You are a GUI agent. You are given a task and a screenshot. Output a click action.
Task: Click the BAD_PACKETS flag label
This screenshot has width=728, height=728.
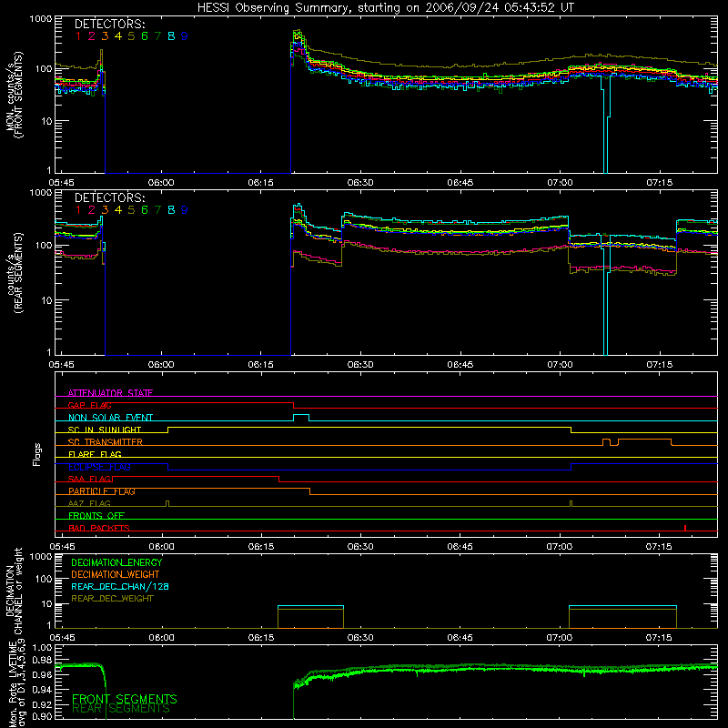tap(99, 528)
